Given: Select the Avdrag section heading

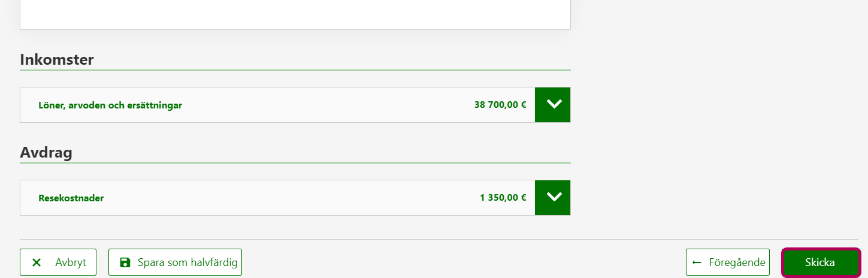Looking at the screenshot, I should click(46, 152).
